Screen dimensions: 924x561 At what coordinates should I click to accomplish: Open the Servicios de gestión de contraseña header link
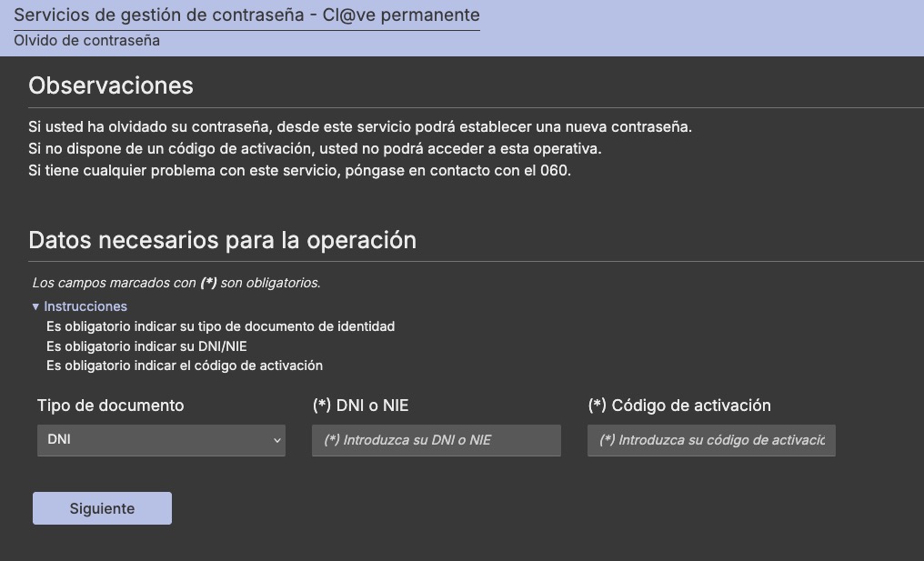coord(246,15)
